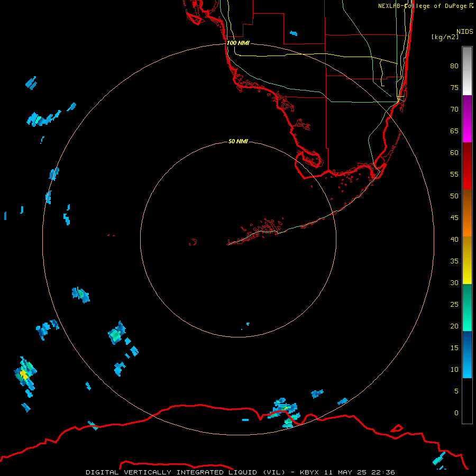Pick the green segment of color scale

(x=467, y=307)
